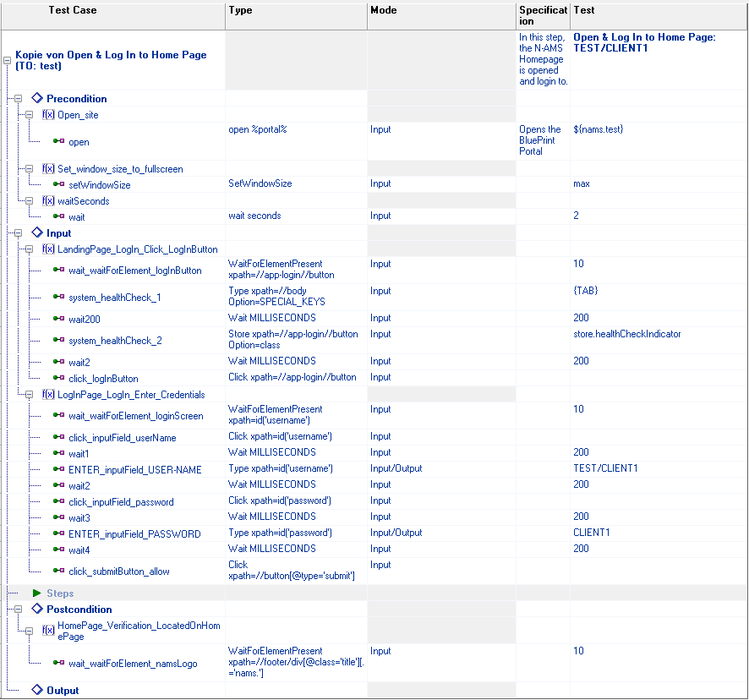Click the 'store.healthCheckIndicator' value cell
Screen dimensions: 749x700
click(659, 340)
